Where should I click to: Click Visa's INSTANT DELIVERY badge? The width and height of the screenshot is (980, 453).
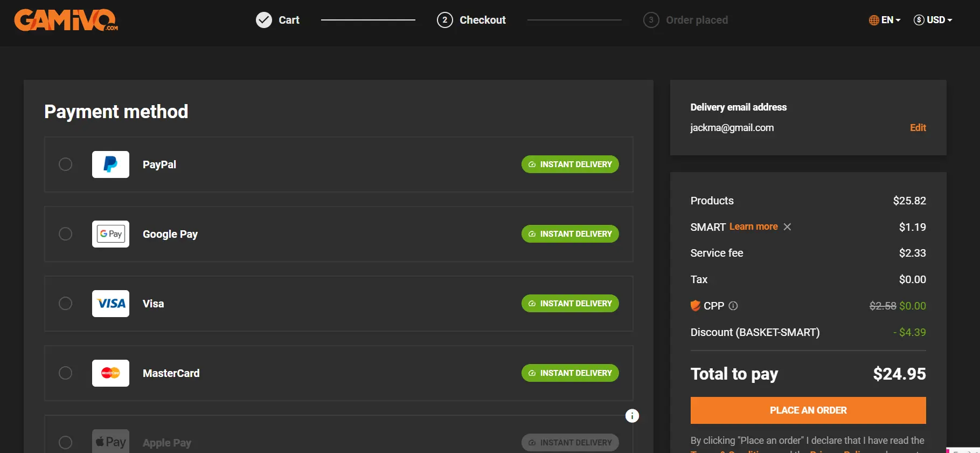[570, 304]
